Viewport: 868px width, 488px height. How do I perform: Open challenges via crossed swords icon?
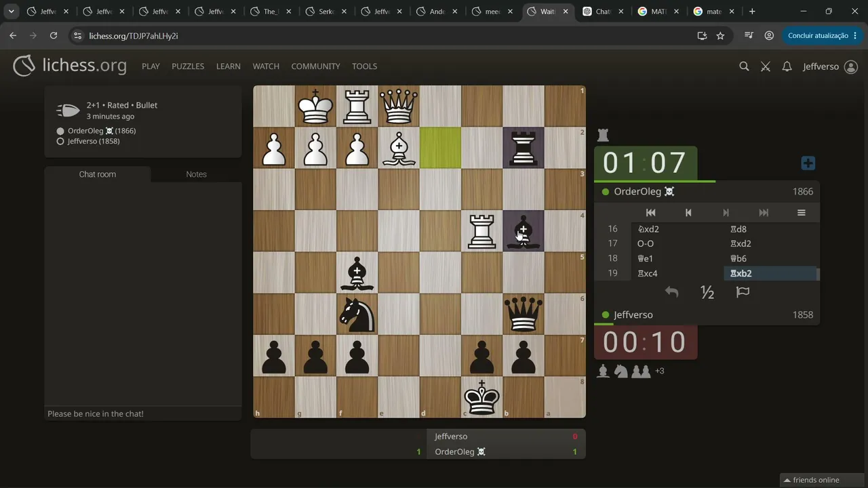point(766,66)
